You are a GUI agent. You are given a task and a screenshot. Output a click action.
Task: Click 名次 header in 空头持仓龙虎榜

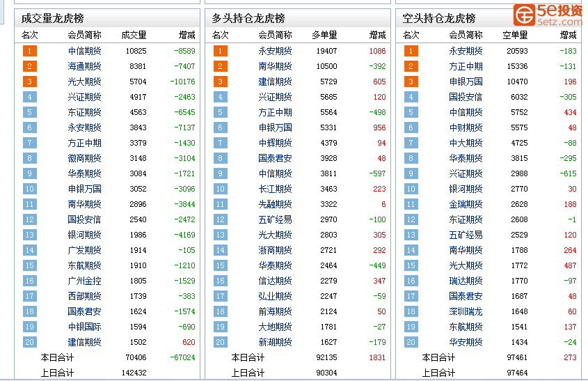click(411, 36)
